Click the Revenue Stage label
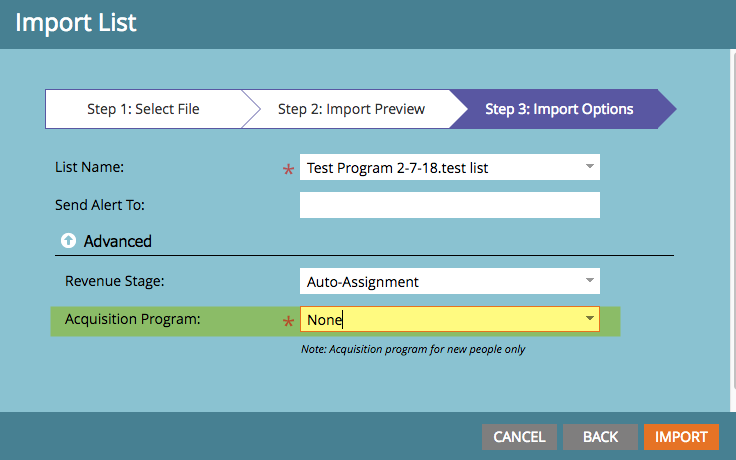This screenshot has width=736, height=460. pyautogui.click(x=115, y=281)
